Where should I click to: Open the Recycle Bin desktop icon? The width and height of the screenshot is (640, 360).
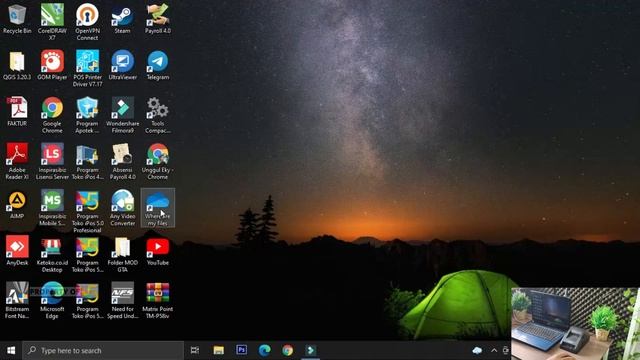click(17, 19)
